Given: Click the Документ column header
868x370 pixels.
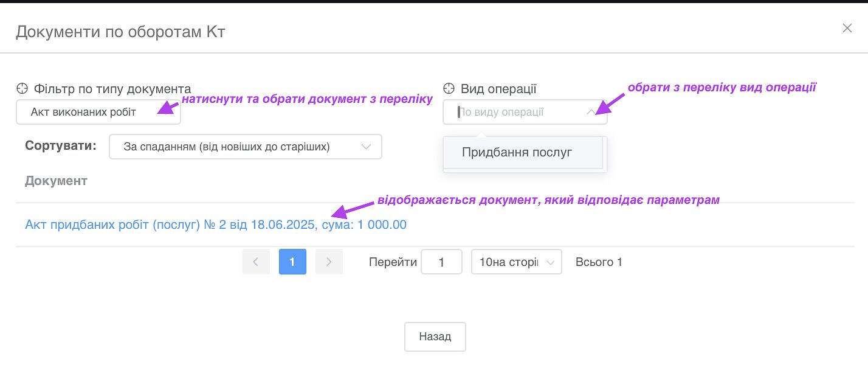Looking at the screenshot, I should click(56, 181).
